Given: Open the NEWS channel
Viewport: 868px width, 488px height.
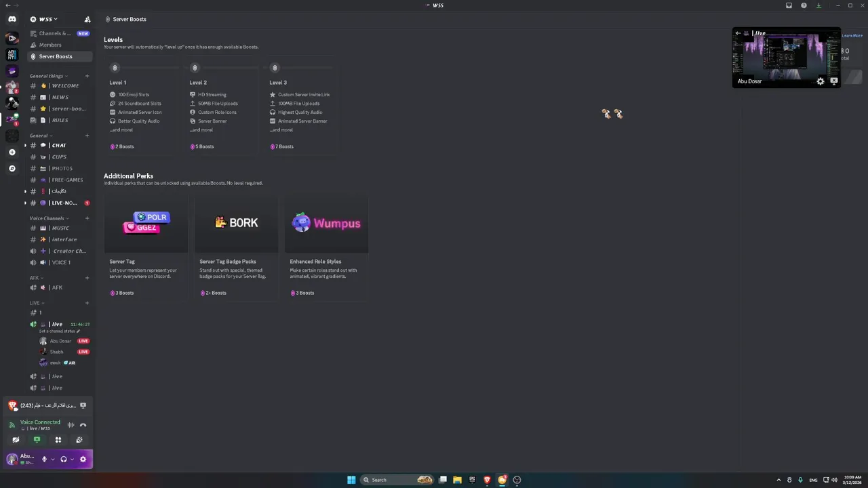Looking at the screenshot, I should [60, 98].
